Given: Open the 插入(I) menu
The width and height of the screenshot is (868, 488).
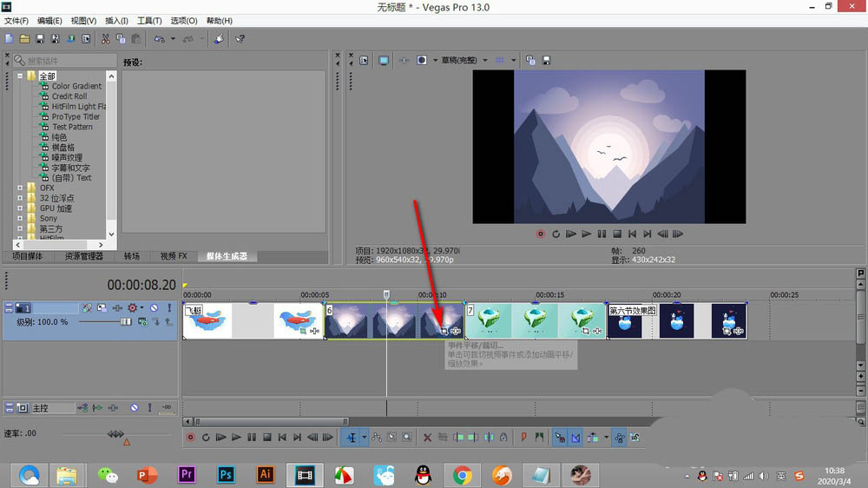Looking at the screenshot, I should point(116,21).
